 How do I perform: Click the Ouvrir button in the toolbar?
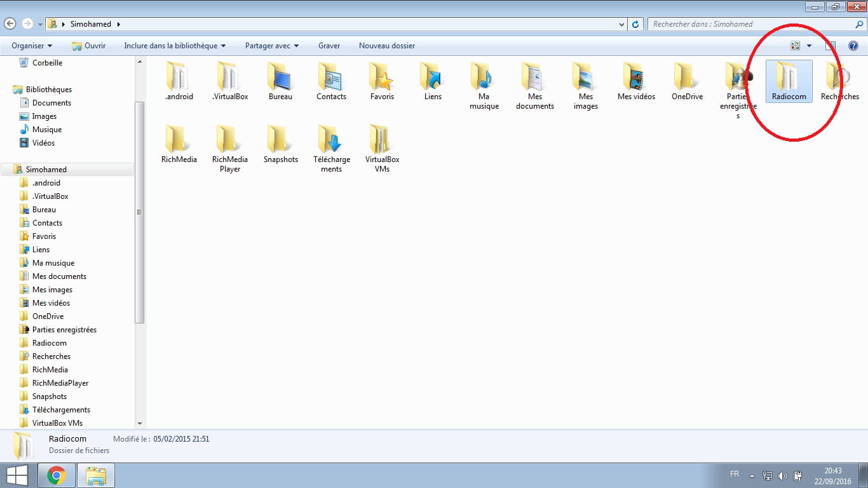click(x=89, y=46)
